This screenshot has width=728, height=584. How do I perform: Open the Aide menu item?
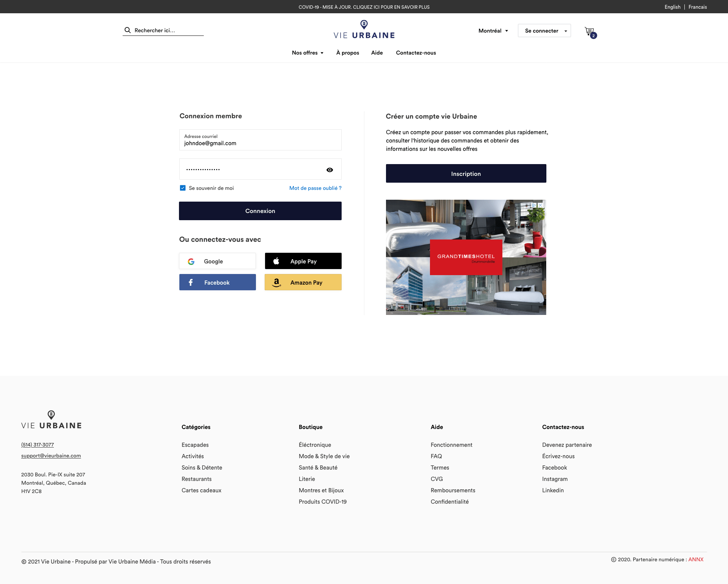click(377, 53)
